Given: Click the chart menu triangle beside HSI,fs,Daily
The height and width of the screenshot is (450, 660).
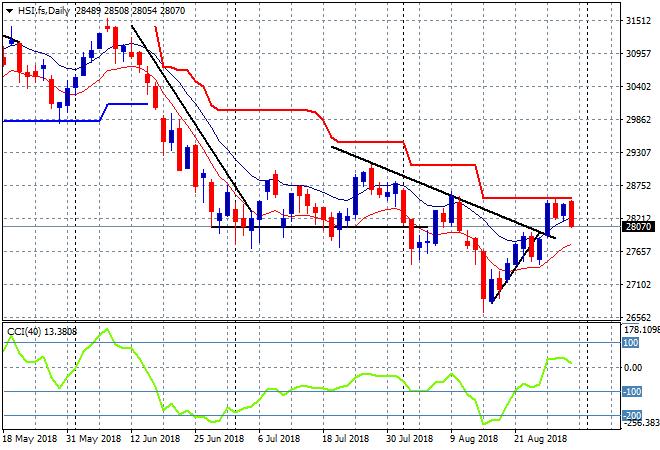Looking at the screenshot, I should [9, 11].
